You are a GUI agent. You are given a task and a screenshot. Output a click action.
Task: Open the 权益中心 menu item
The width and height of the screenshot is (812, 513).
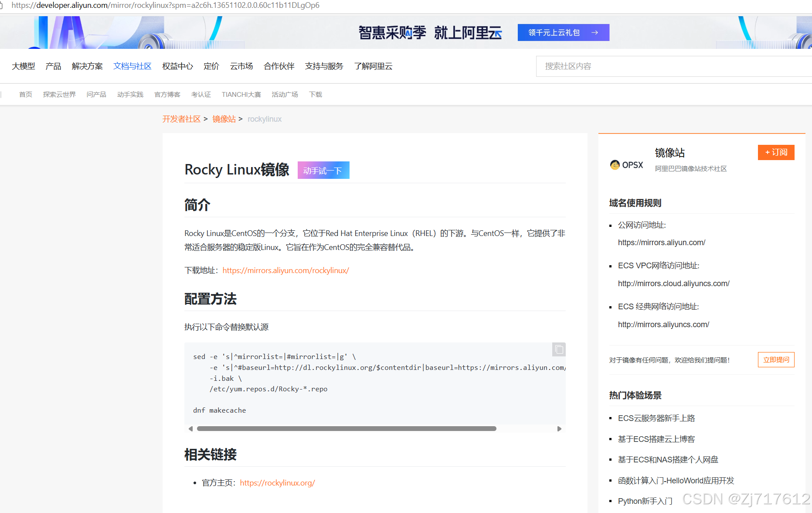click(177, 66)
